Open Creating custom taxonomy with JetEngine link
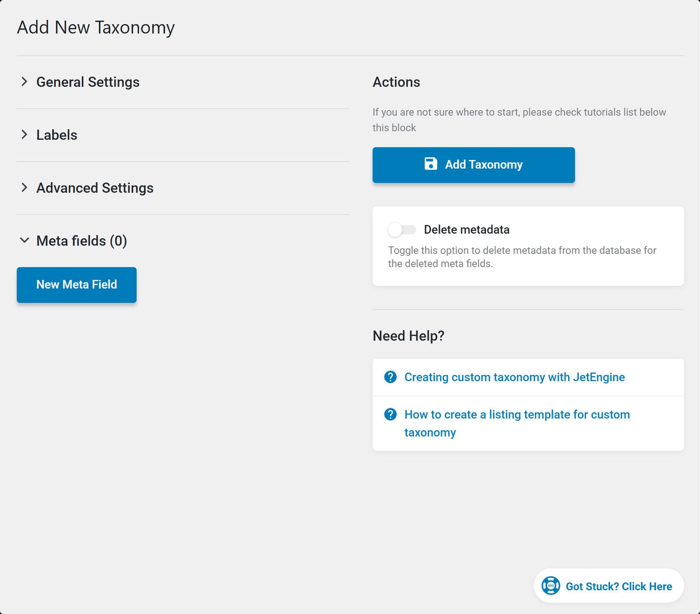Screen dimensions: 700x614 pyautogui.click(x=514, y=377)
